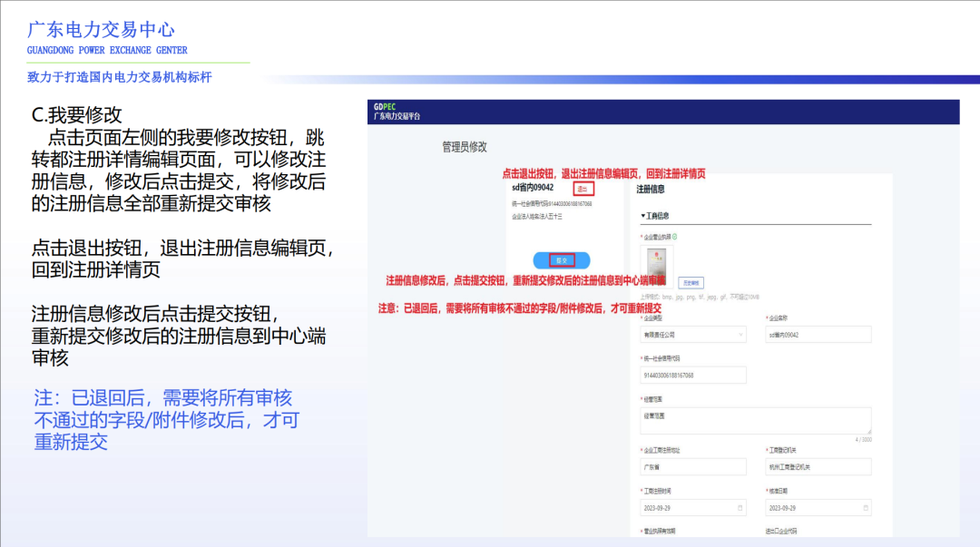The width and height of the screenshot is (980, 547).
Task: Click the 企业名称 input showing sd省内09042
Action: 818,335
